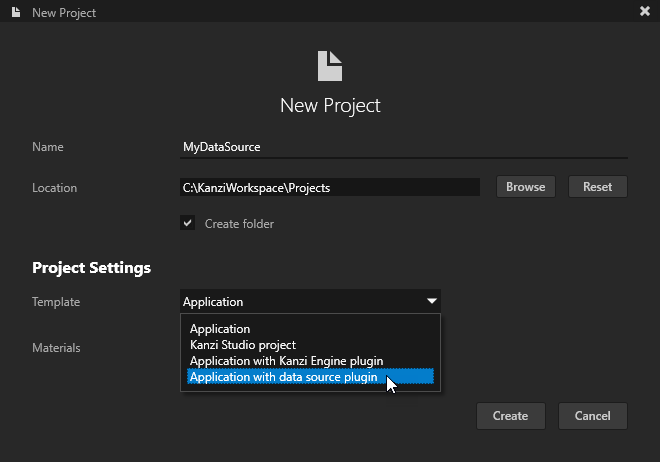Click the Create folder label text
The image size is (660, 462).
(239, 224)
